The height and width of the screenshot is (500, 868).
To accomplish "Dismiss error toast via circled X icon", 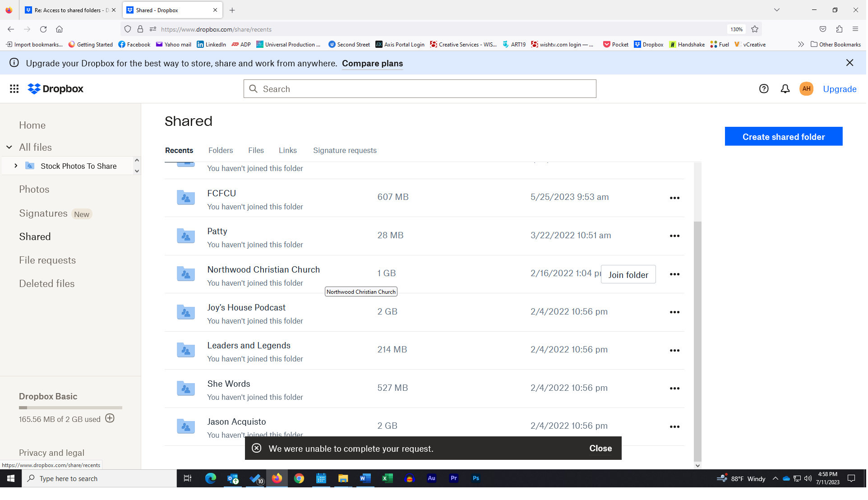I will pyautogui.click(x=257, y=449).
